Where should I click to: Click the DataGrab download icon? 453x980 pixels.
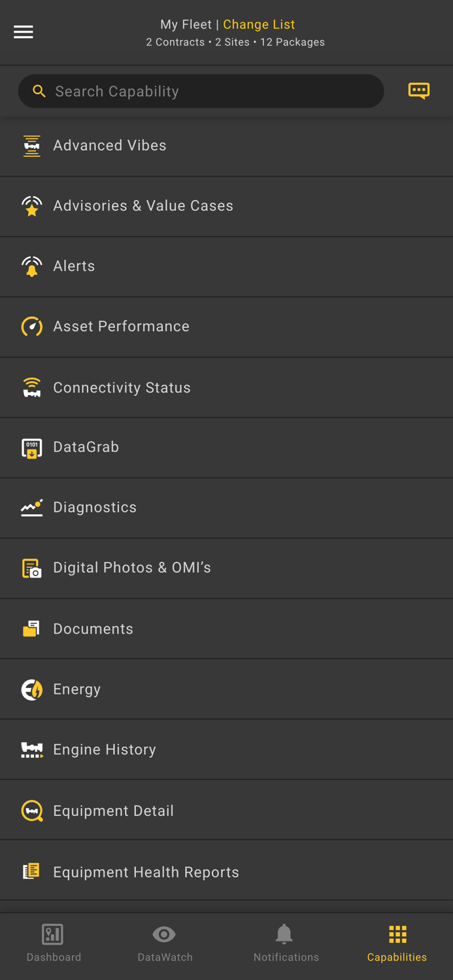(31, 448)
